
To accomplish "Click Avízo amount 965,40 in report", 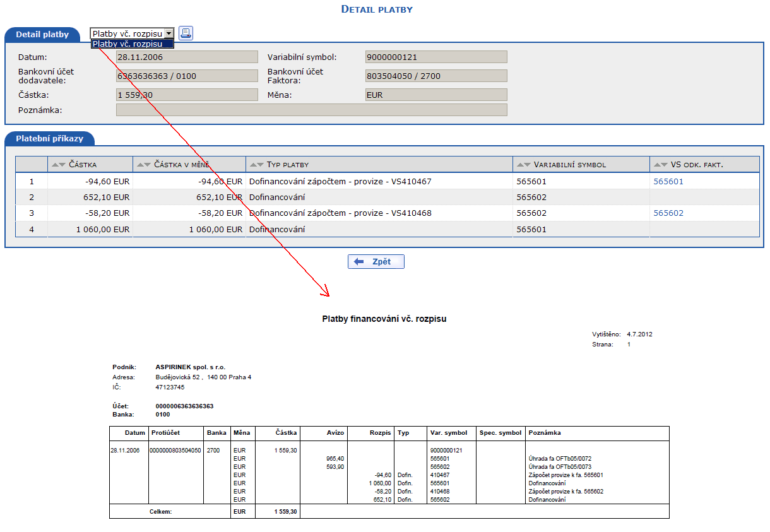I will pyautogui.click(x=335, y=459).
